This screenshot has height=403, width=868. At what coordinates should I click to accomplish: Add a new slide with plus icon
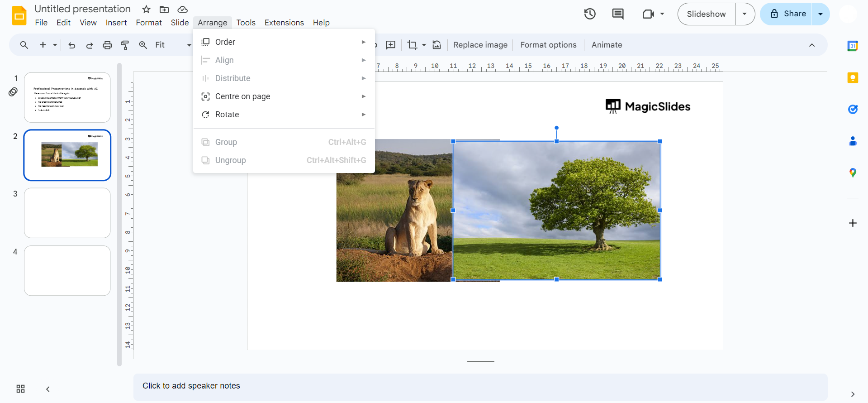click(43, 45)
